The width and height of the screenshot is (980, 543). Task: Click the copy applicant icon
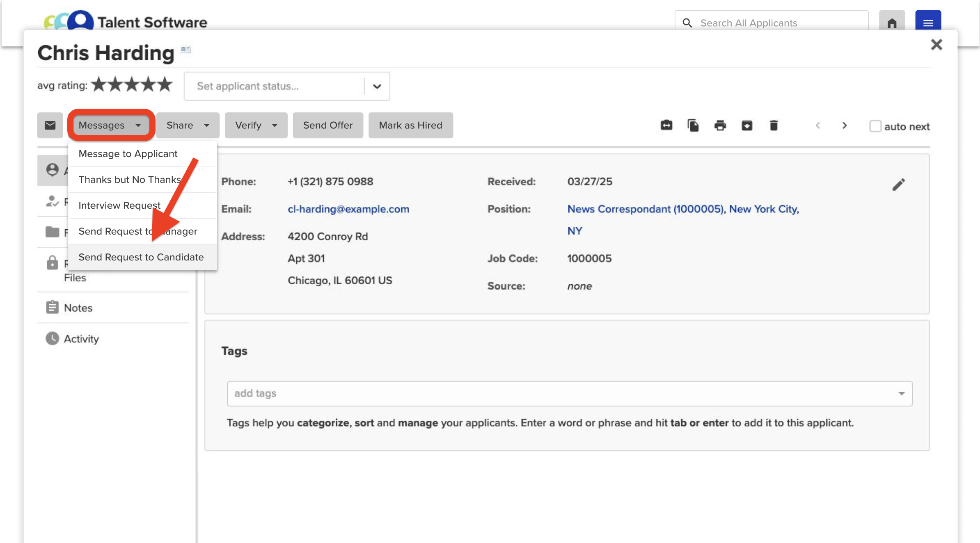(693, 125)
